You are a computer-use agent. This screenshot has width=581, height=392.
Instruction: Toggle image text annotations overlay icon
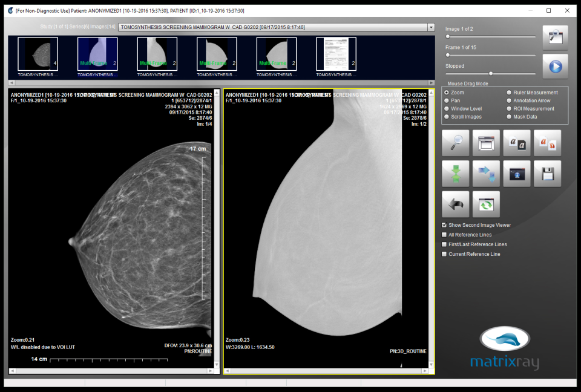(516, 143)
